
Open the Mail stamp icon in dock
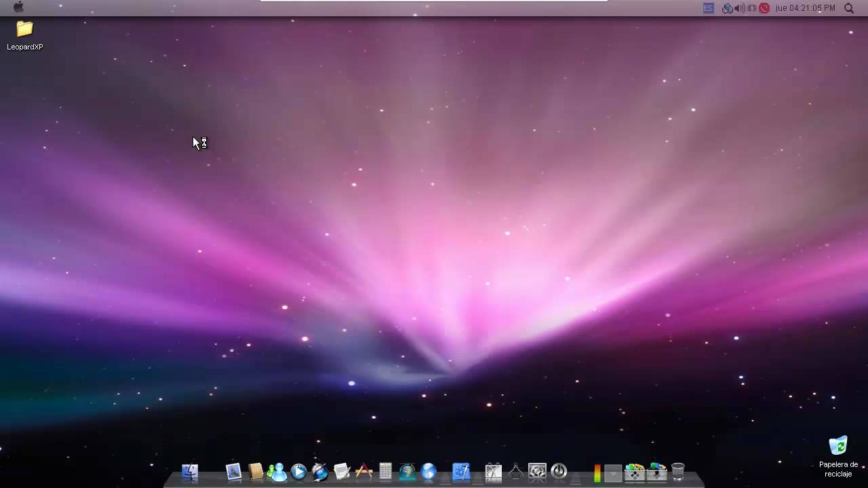(233, 472)
